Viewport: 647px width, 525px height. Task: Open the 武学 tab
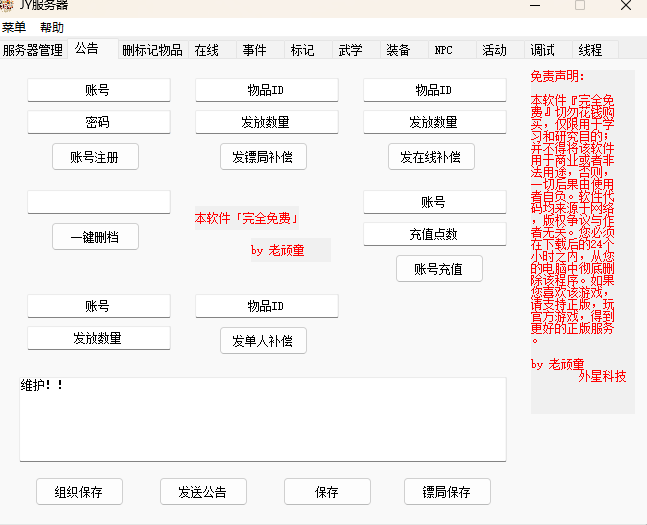click(350, 49)
